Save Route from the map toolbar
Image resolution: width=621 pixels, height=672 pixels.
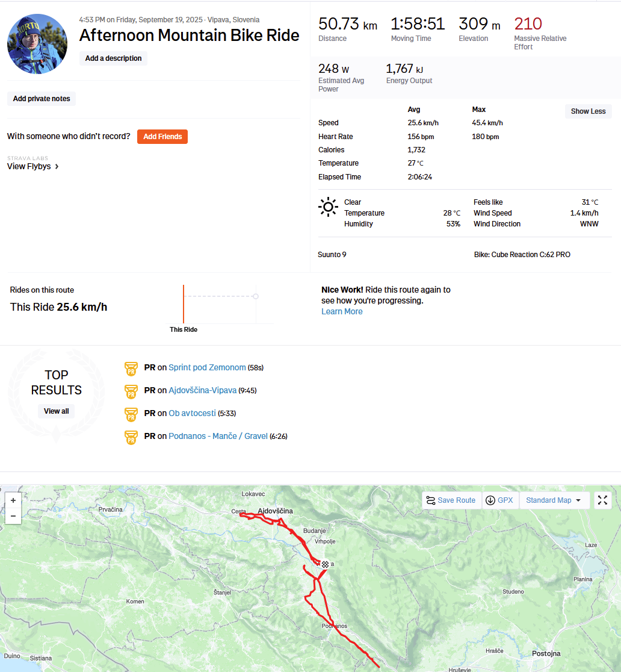[x=451, y=500]
